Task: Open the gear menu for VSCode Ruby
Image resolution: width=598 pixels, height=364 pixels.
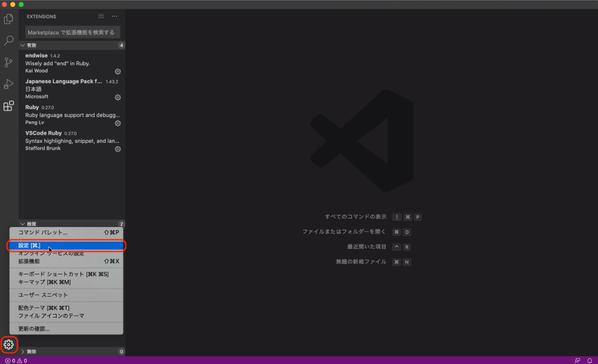Action: pos(118,149)
